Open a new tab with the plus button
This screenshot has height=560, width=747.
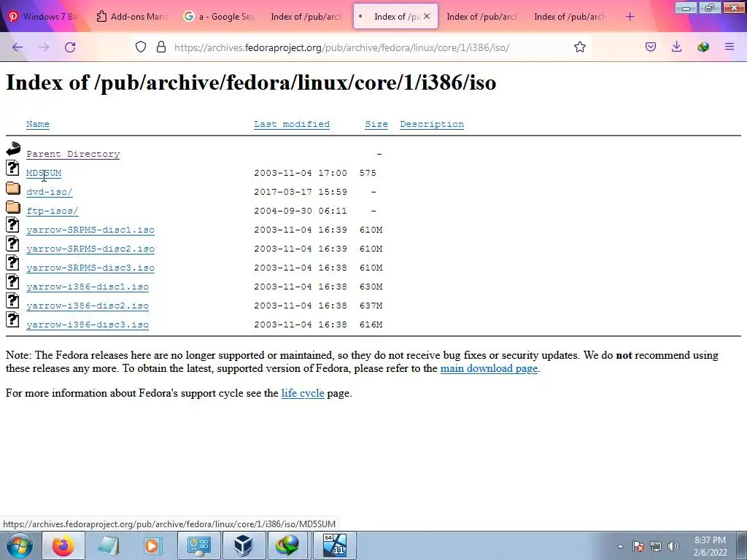coord(630,17)
